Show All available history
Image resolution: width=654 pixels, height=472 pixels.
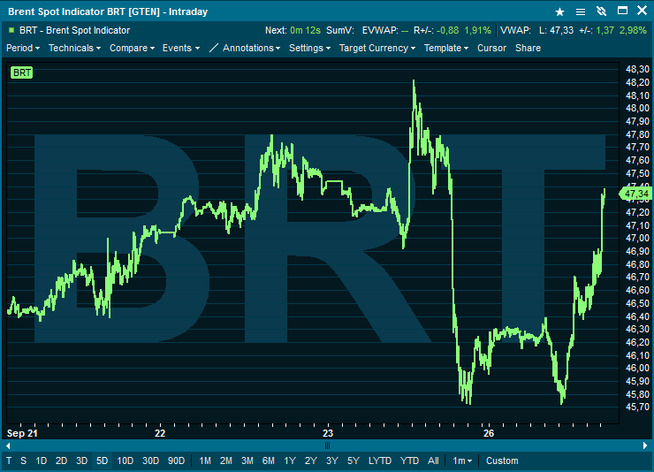click(x=433, y=461)
